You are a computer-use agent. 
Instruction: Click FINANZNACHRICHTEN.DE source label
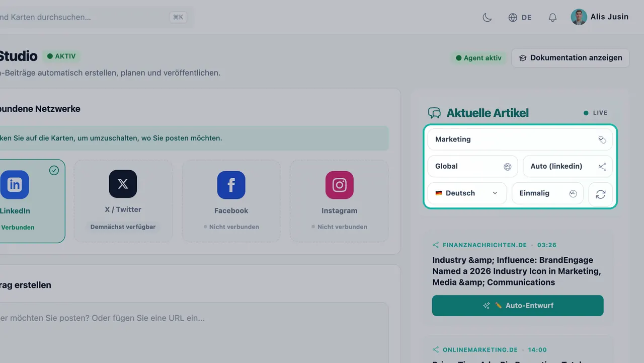(x=485, y=245)
